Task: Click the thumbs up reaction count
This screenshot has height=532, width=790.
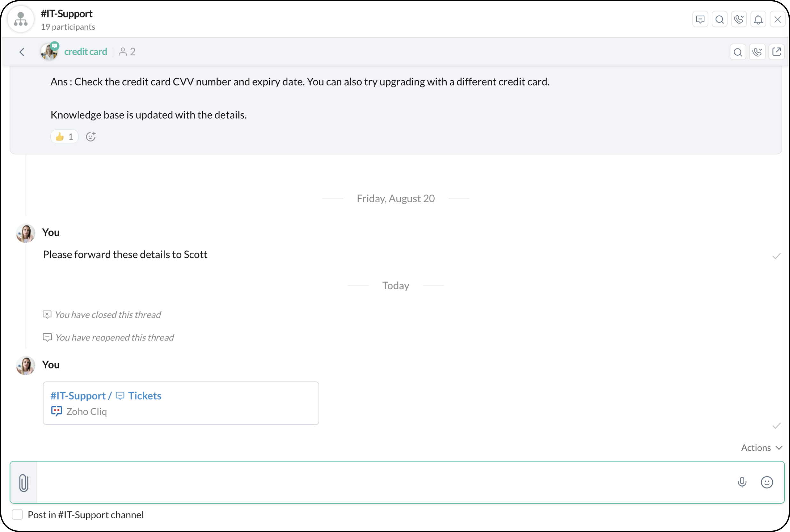Action: coord(65,136)
